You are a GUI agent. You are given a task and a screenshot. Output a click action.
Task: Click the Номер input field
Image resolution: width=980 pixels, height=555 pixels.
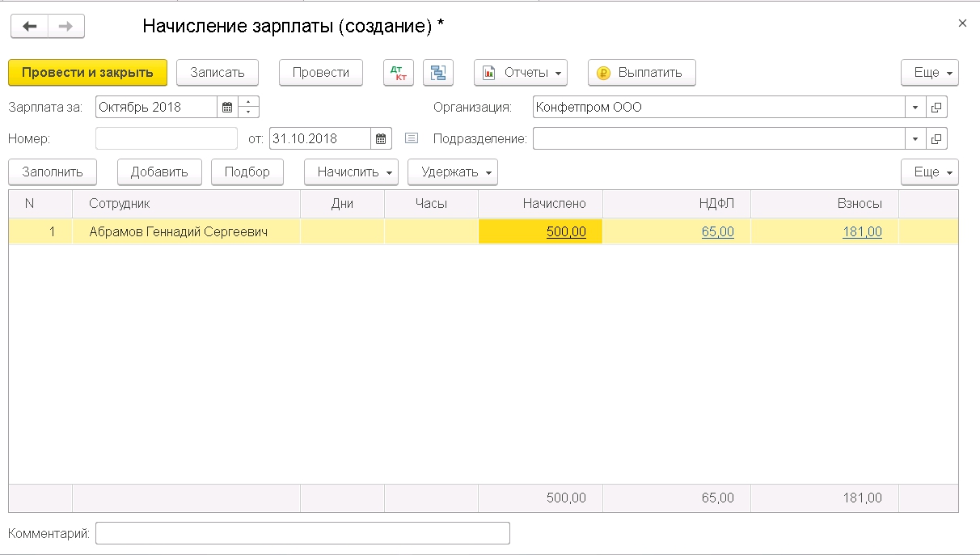point(167,138)
